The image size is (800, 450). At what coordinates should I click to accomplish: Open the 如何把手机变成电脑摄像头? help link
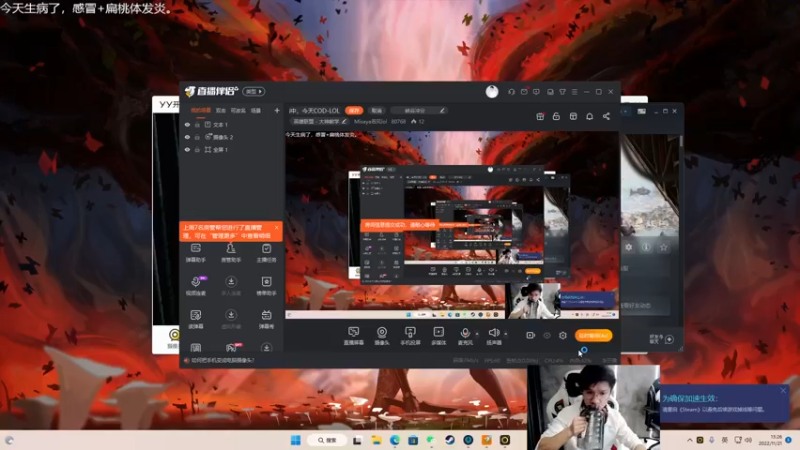click(222, 360)
